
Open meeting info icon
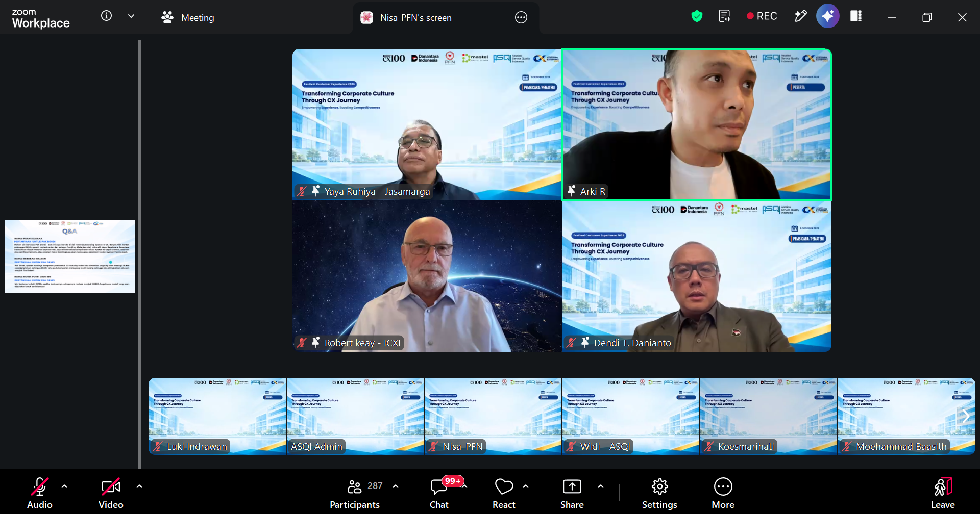[x=106, y=16]
